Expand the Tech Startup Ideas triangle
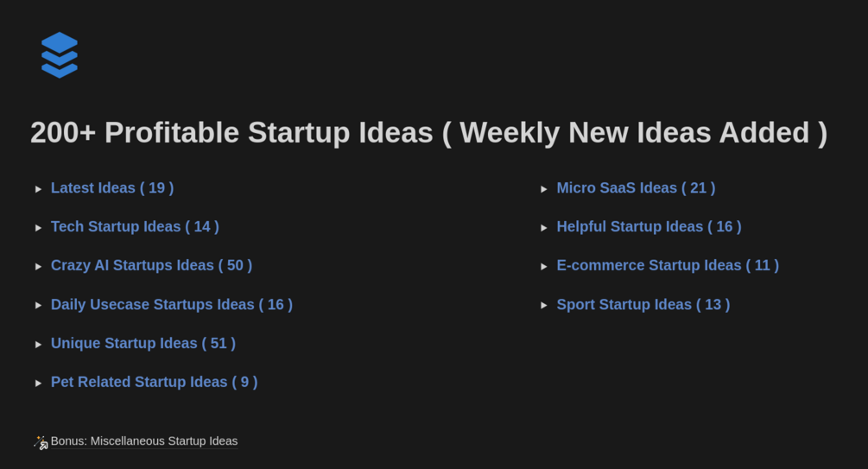Image resolution: width=868 pixels, height=469 pixels. 38,228
